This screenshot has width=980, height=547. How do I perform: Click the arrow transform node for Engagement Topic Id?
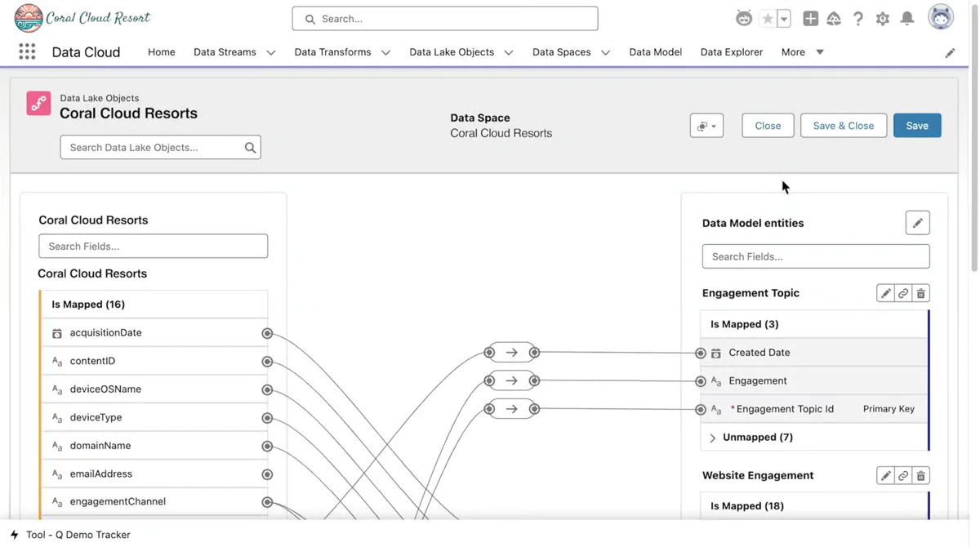pos(512,409)
